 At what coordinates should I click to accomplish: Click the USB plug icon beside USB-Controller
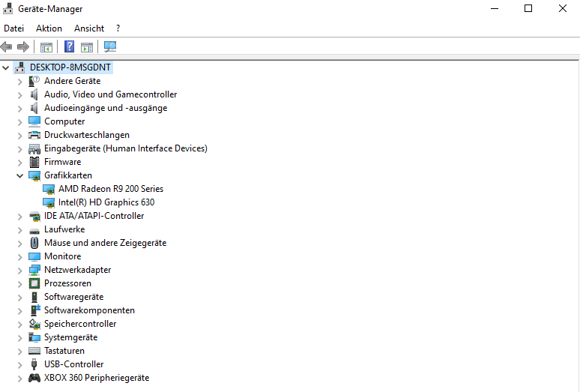pyautogui.click(x=34, y=364)
